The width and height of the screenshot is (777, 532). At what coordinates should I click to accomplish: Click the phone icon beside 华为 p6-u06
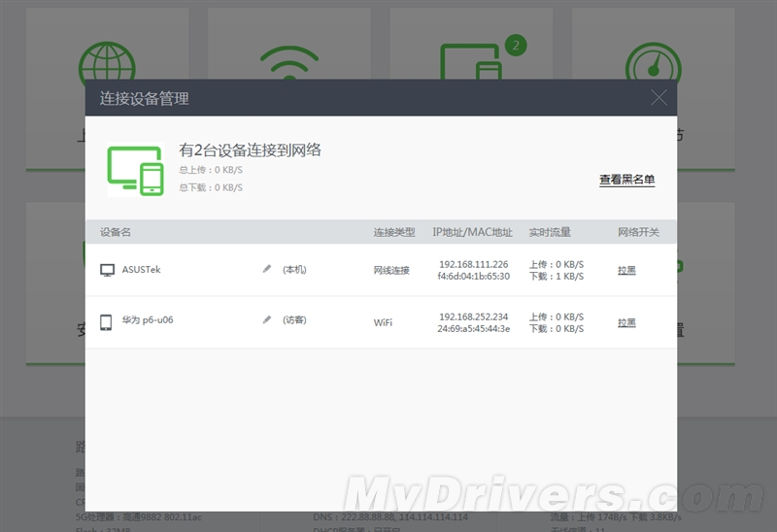tap(107, 321)
